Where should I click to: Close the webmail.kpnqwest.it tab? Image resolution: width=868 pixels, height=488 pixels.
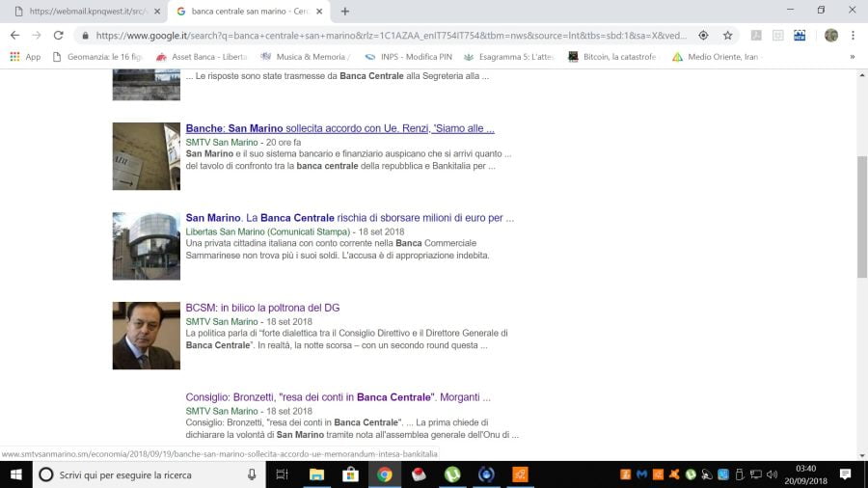click(157, 11)
